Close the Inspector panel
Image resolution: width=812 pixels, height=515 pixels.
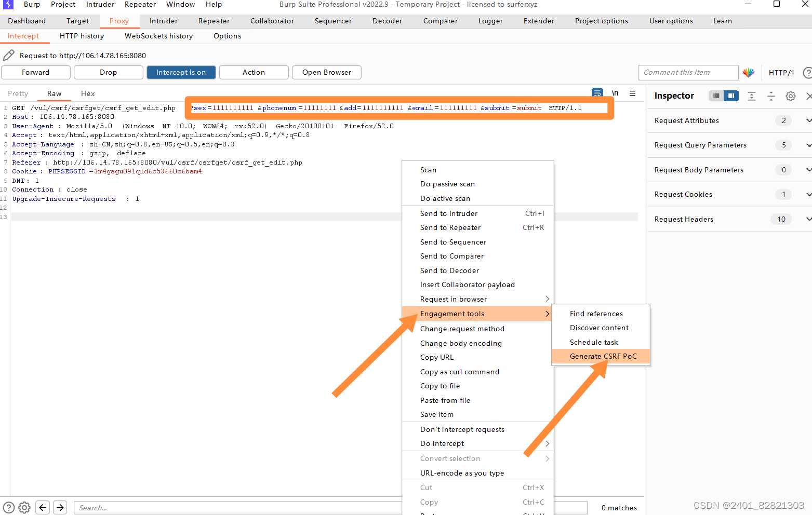tap(808, 96)
